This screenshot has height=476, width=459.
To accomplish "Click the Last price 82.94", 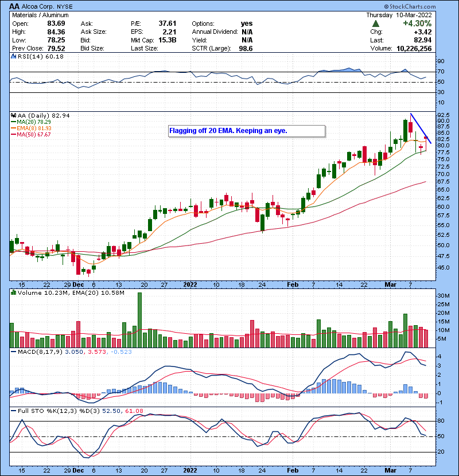I will (423, 40).
